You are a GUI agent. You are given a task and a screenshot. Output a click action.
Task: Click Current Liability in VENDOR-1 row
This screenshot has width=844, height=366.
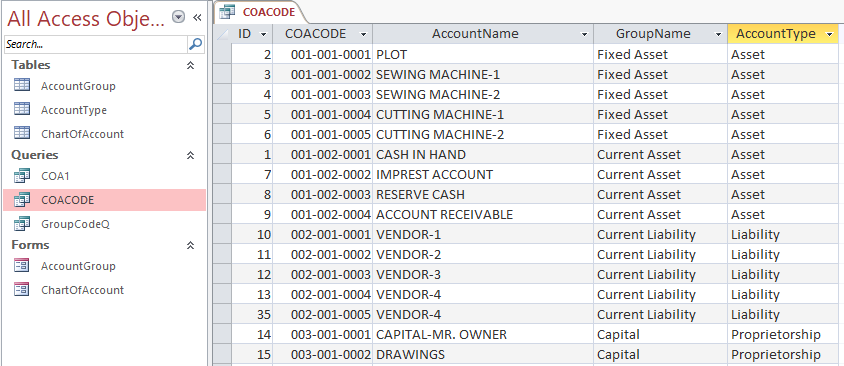click(x=660, y=235)
